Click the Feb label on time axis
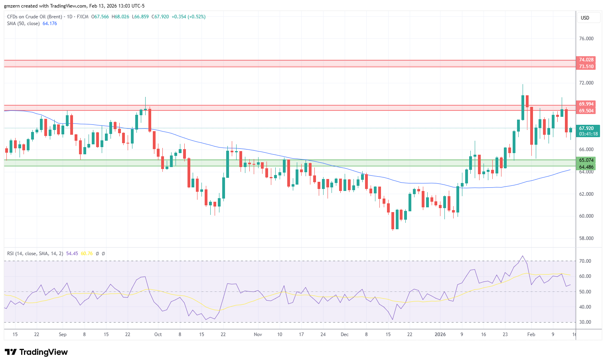Viewport: 606px width, 364px height. coord(531,334)
